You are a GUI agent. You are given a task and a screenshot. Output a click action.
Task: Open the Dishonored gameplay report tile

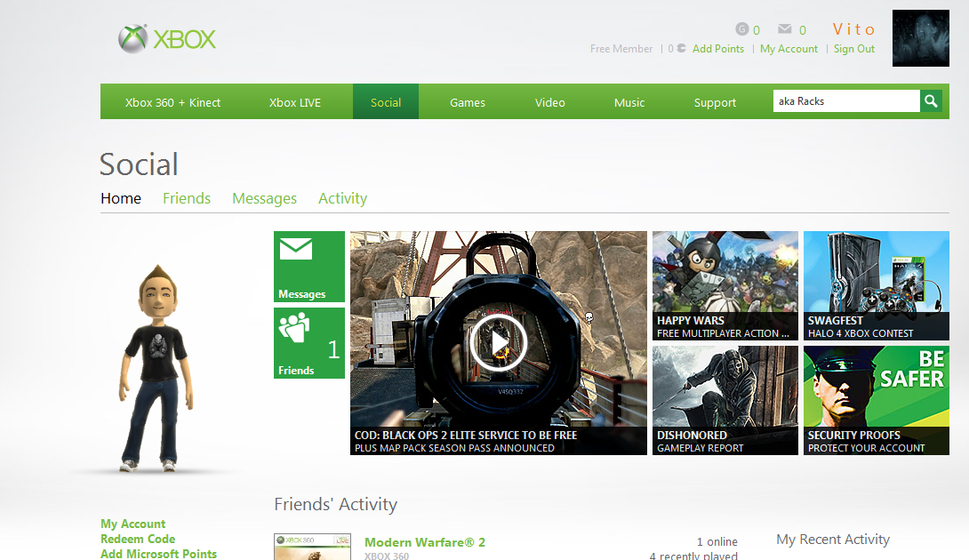click(x=725, y=401)
